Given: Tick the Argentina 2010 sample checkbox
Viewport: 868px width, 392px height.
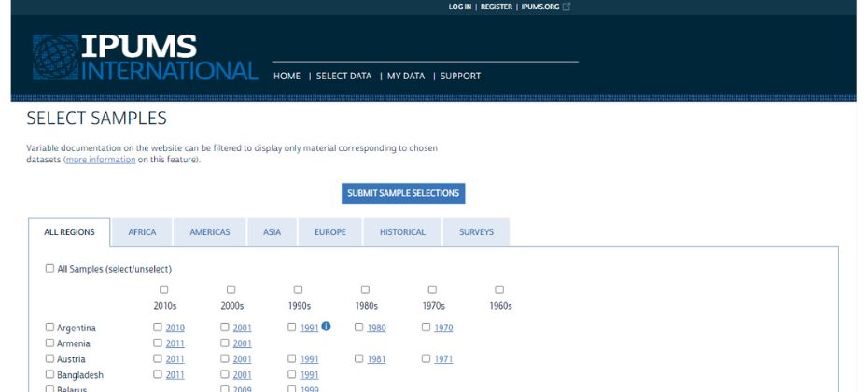Looking at the screenshot, I should click(158, 328).
